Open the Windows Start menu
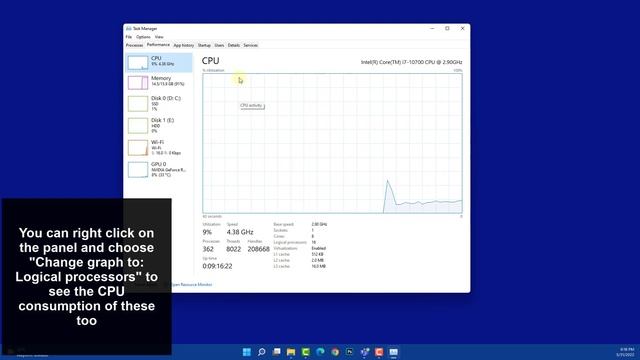Screen dimensions: 640x360 point(247,352)
